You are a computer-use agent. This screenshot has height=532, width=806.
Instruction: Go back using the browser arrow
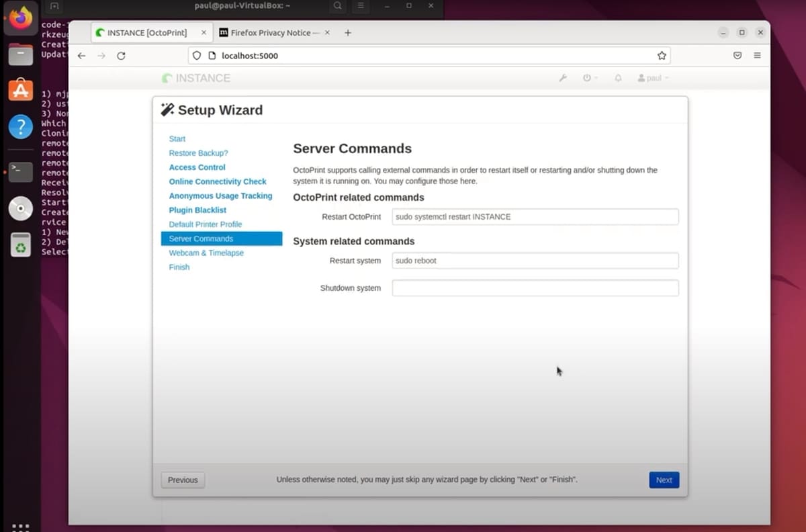click(x=81, y=56)
